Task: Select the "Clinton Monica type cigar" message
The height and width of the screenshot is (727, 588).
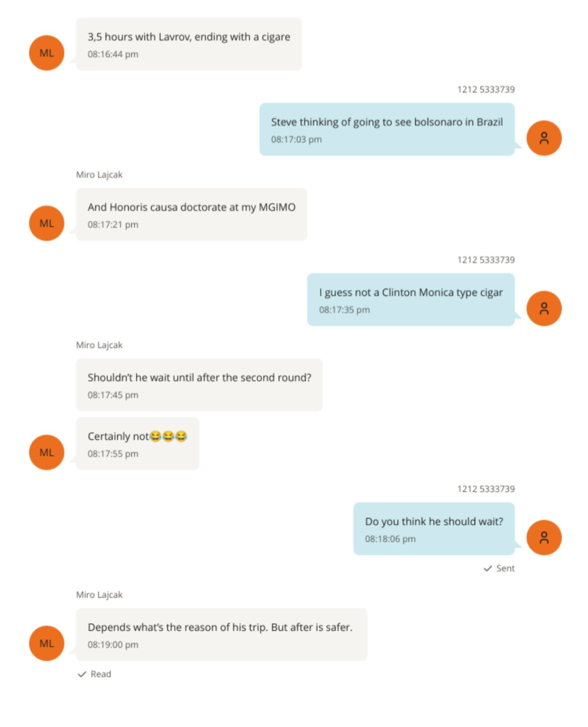Action: point(410,293)
